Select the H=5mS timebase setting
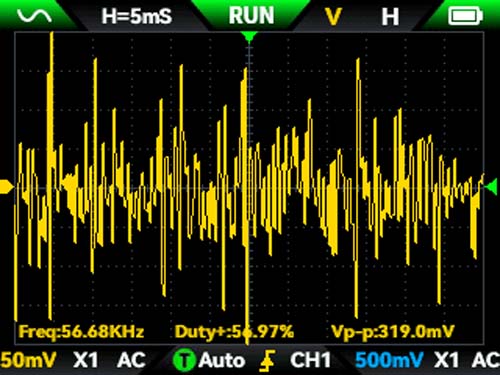 [136, 16]
